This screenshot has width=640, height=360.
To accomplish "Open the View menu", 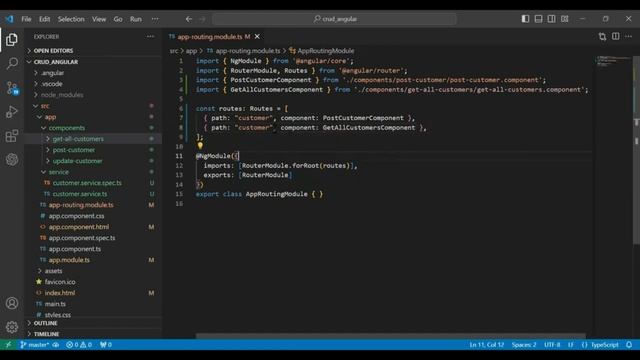I will [99, 19].
